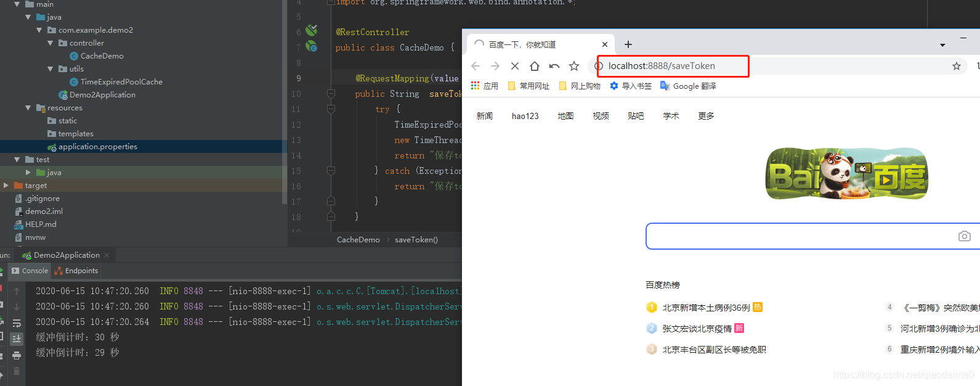The height and width of the screenshot is (386, 980).
Task: Select application.properties file
Action: [92, 147]
